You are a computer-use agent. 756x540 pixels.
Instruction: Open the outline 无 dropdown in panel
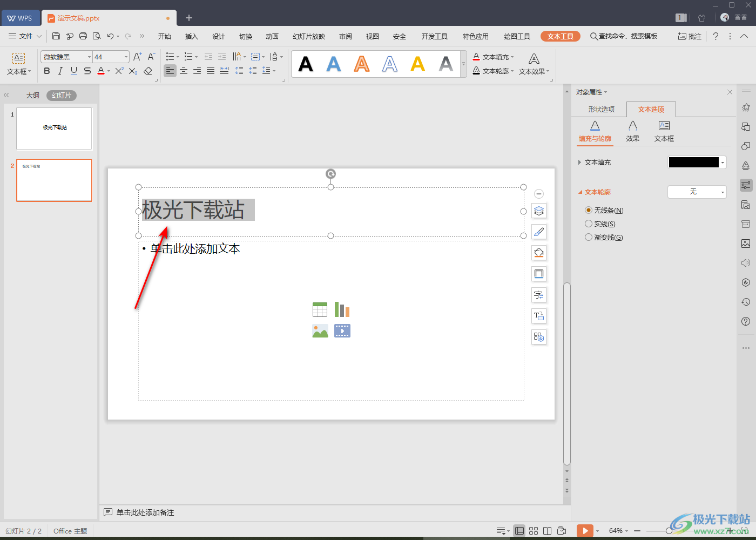697,192
